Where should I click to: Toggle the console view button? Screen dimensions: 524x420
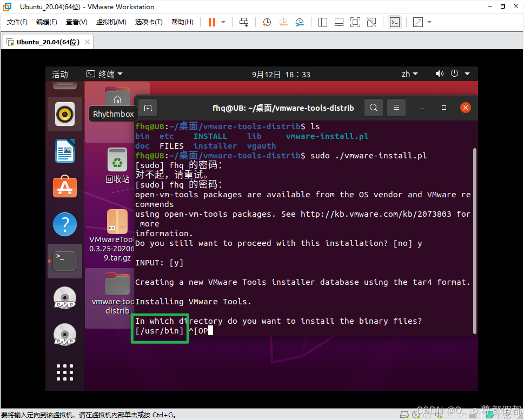point(395,22)
